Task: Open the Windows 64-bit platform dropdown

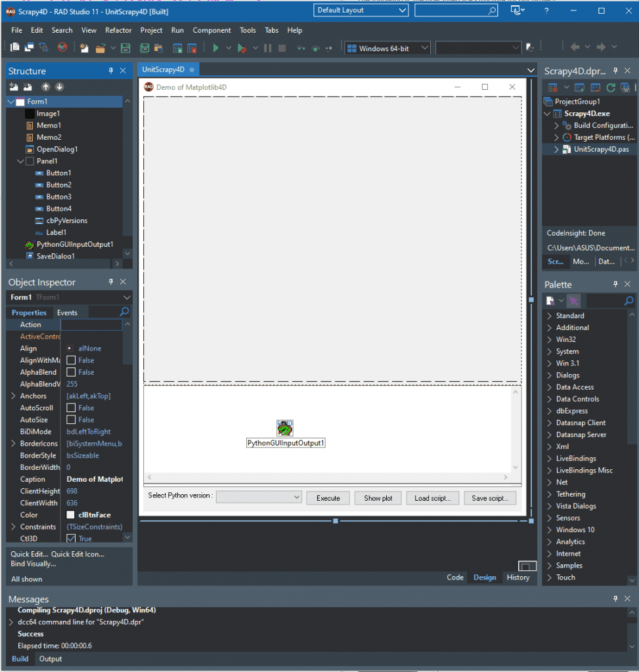Action: (387, 49)
